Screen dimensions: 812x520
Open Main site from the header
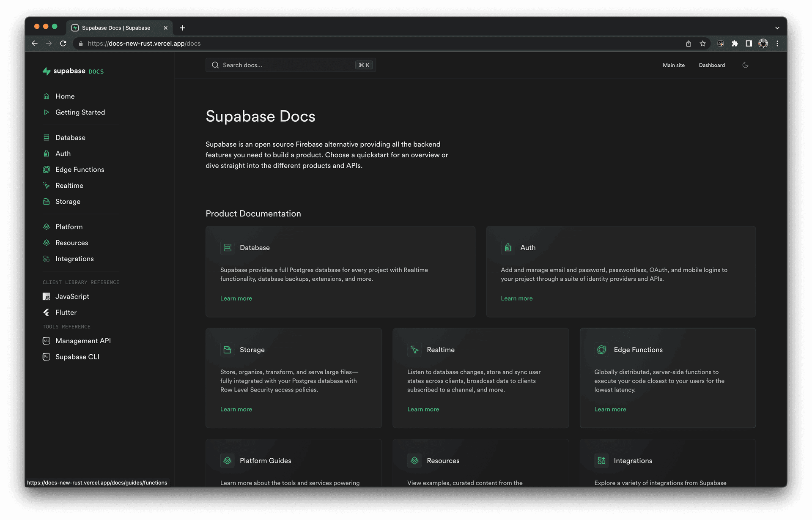tap(673, 65)
